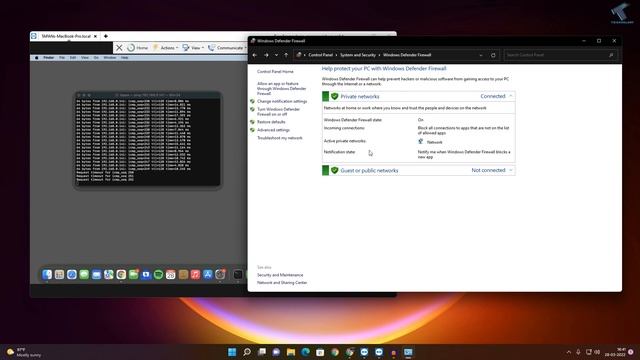Click the Control Panel breadcrumb
Image resolution: width=640 pixels, height=360 pixels.
coord(320,55)
